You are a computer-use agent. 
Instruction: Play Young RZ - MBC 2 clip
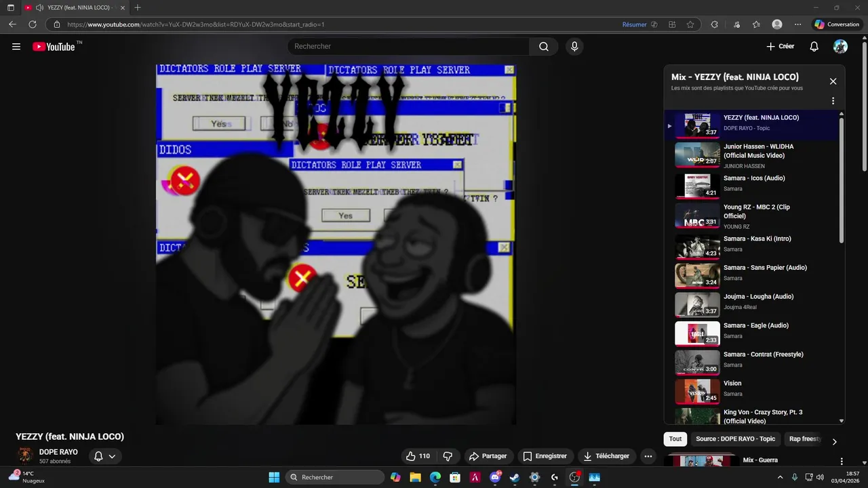(751, 216)
